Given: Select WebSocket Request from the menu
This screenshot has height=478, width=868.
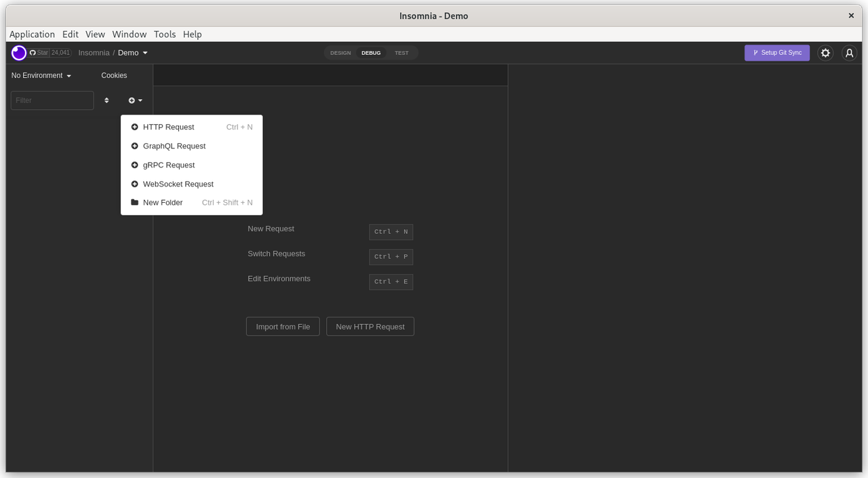Looking at the screenshot, I should (x=178, y=184).
